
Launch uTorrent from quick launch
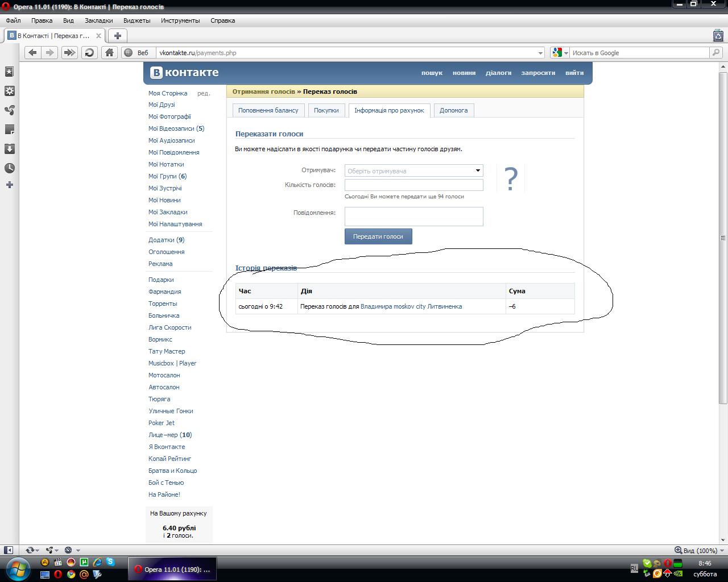click(x=84, y=562)
